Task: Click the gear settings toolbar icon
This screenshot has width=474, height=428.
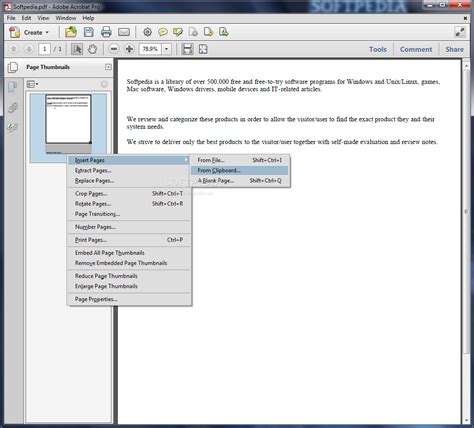Action: pos(147,32)
